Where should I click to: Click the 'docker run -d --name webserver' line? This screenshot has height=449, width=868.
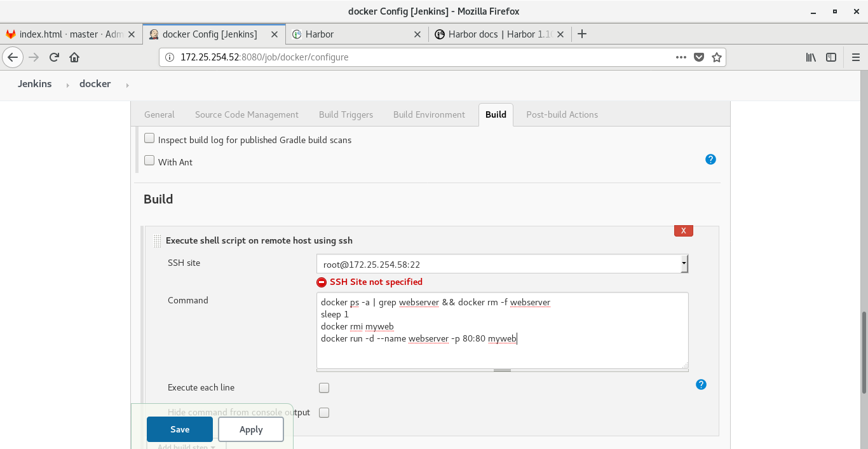[x=419, y=338]
